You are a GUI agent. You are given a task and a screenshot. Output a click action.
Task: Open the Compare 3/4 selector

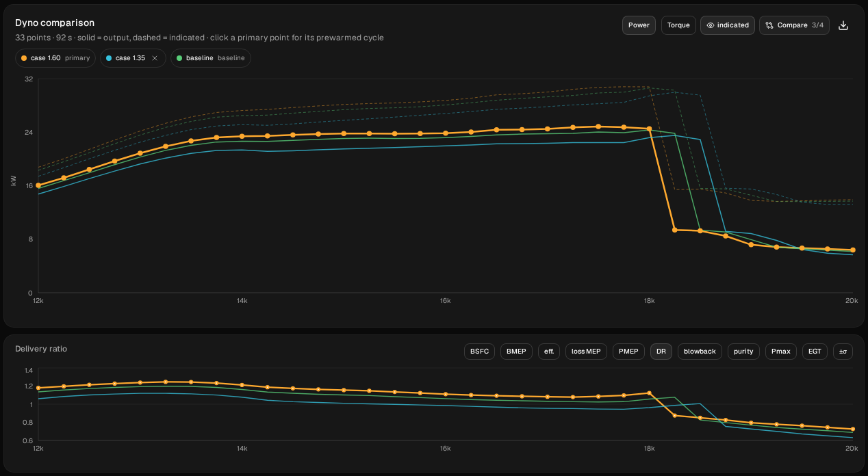coord(794,25)
